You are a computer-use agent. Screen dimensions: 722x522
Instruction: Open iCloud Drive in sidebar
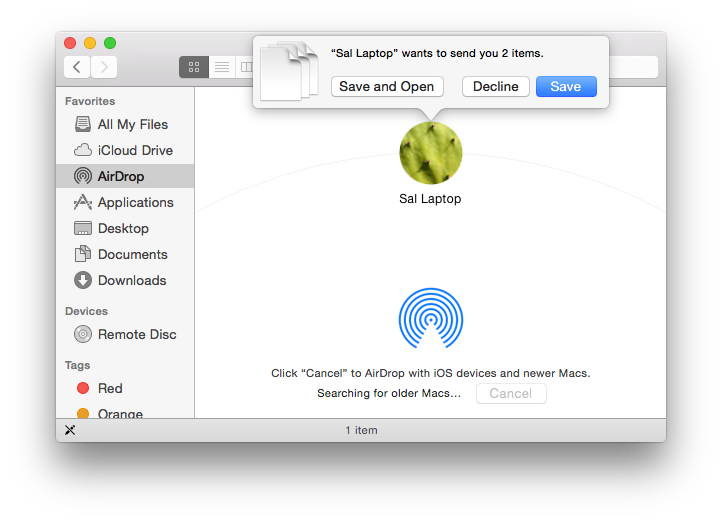point(125,151)
